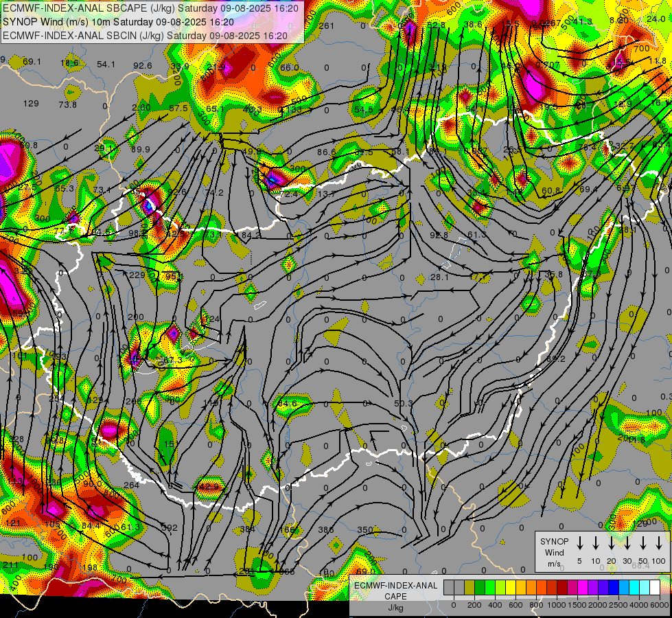Click the 20 m/s wind arrow in legend
Image resolution: width=672 pixels, height=618 pixels.
click(611, 542)
